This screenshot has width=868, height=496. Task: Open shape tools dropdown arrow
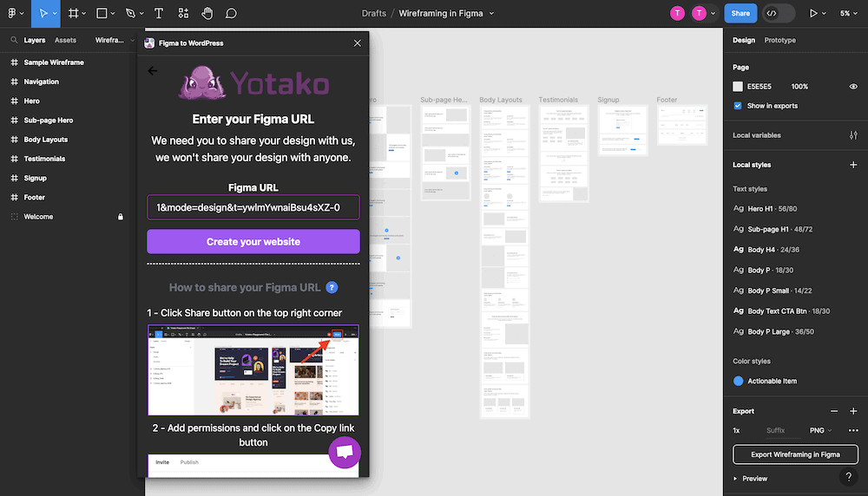(x=112, y=14)
